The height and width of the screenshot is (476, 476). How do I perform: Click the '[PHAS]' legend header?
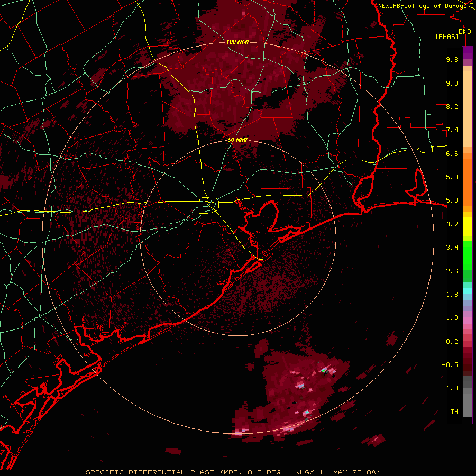point(447,37)
